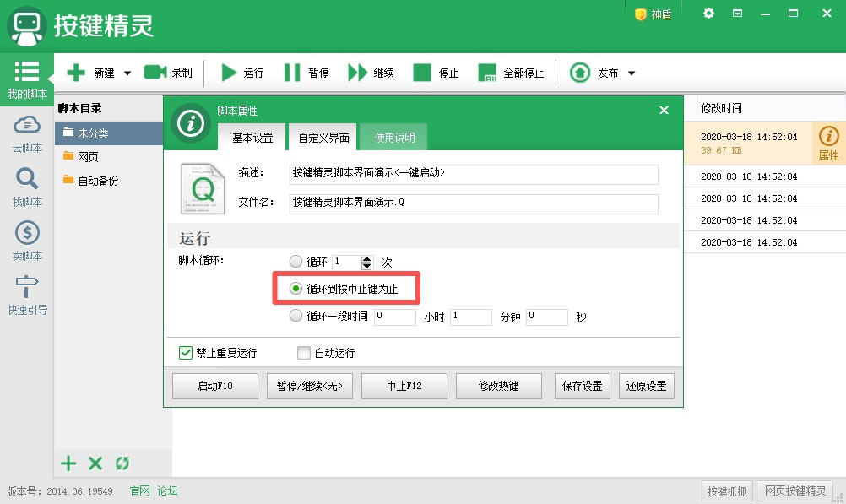
Task: Switch to the 使用说明 tab
Action: pyautogui.click(x=395, y=136)
